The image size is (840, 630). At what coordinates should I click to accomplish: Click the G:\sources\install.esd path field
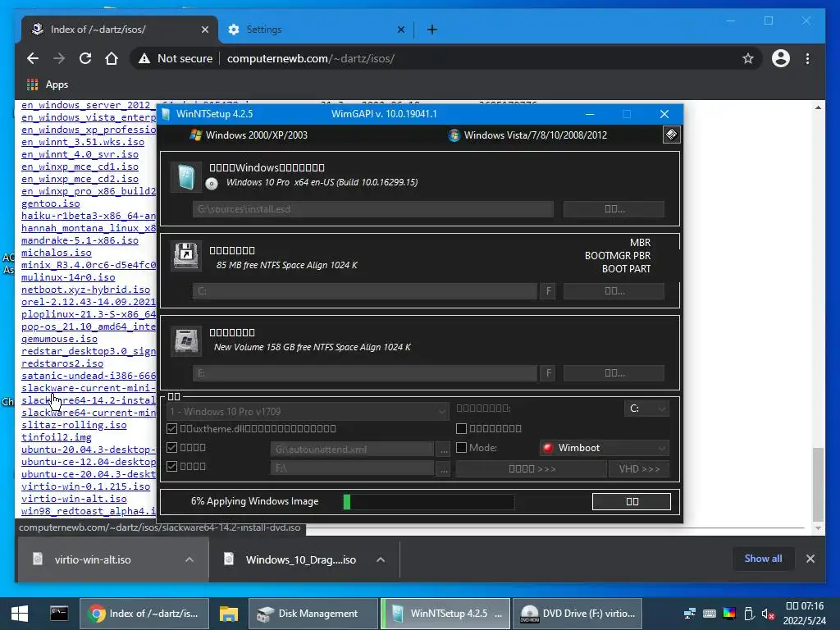click(x=373, y=209)
